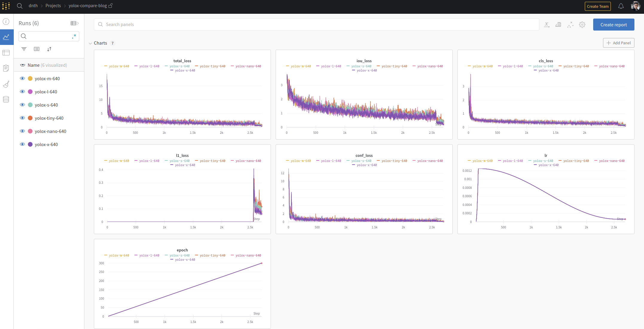This screenshot has width=644, height=329.
Task: Click yolox-nano-640 legend in lr chart
Action: click(x=609, y=161)
